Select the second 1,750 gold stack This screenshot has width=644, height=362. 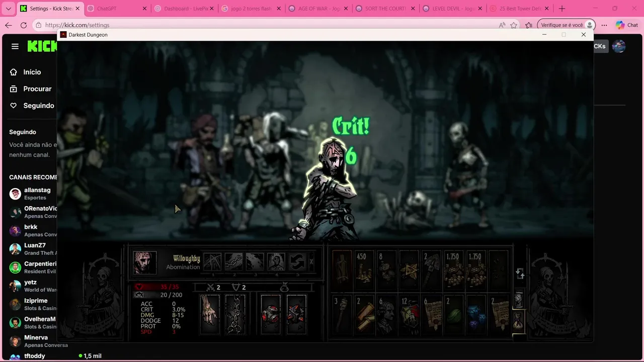476,270
